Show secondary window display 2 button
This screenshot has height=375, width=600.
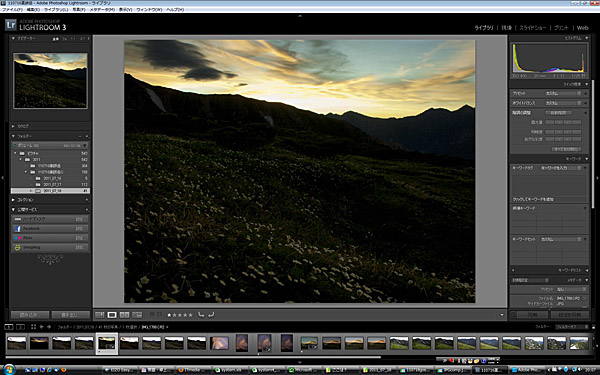tap(20, 327)
